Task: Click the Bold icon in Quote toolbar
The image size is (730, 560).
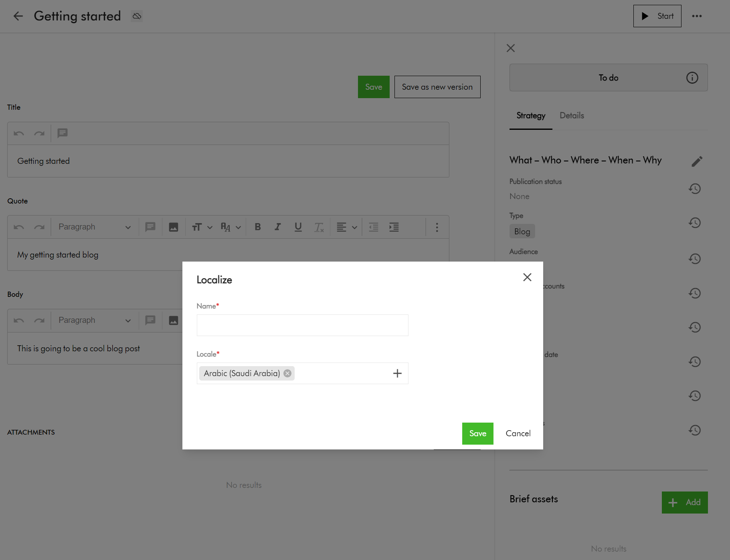Action: [258, 227]
